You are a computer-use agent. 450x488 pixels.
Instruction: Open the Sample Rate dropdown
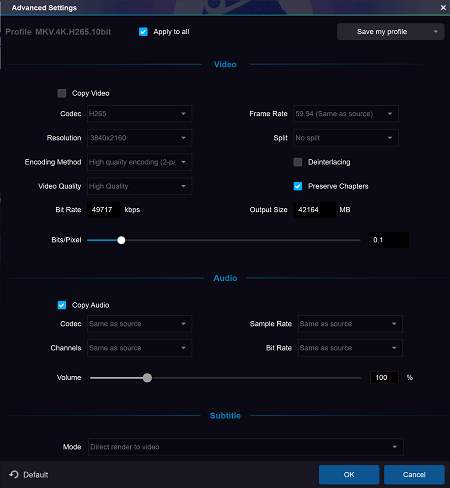(350, 324)
